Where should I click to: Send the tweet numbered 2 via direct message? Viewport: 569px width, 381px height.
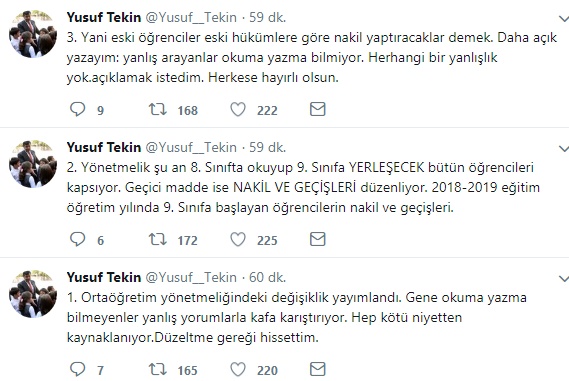(x=318, y=239)
